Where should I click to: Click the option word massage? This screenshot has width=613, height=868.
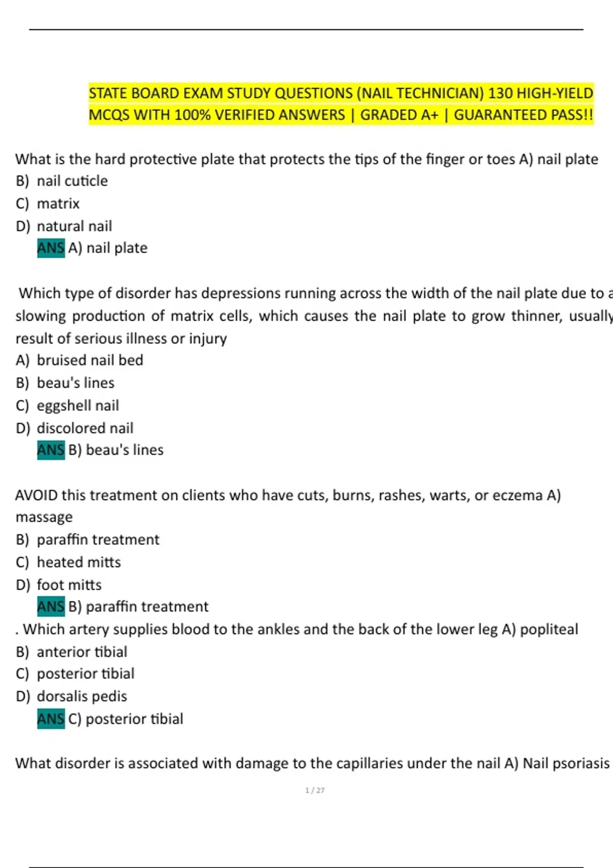[44, 517]
